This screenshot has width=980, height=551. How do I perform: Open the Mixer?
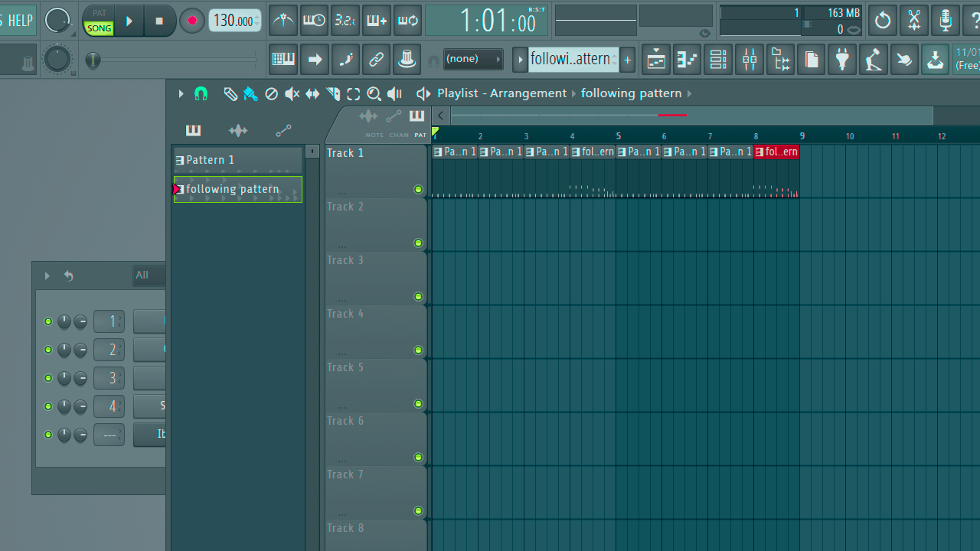[x=749, y=59]
